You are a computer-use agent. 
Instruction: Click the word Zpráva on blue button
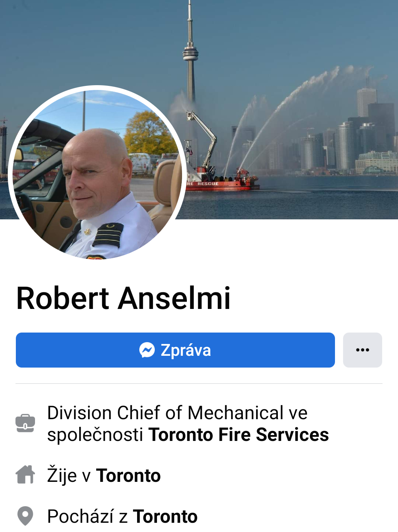click(186, 350)
